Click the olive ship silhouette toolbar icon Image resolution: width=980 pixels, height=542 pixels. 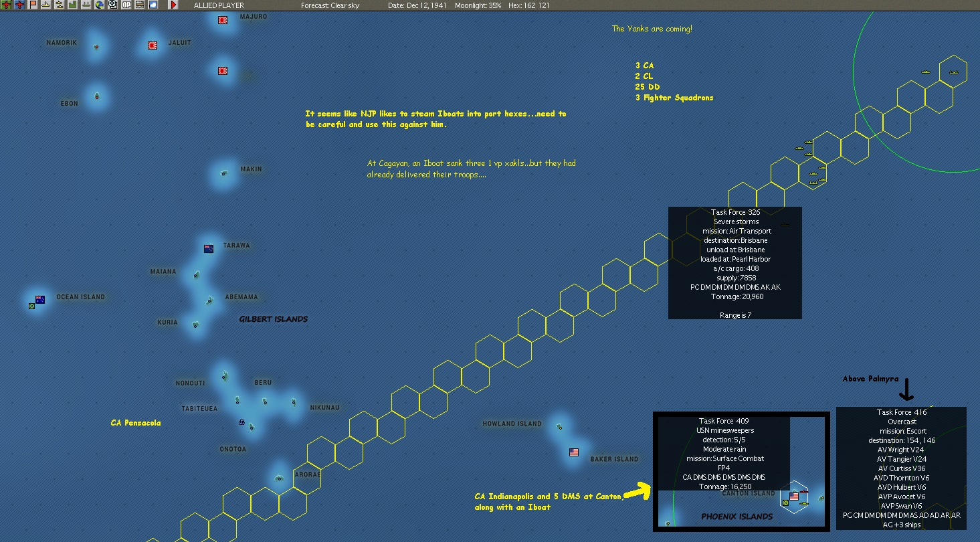point(86,5)
